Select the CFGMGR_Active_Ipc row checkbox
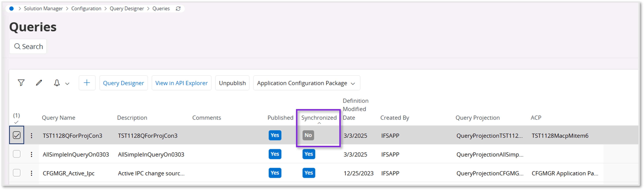644x190 pixels. (17, 173)
